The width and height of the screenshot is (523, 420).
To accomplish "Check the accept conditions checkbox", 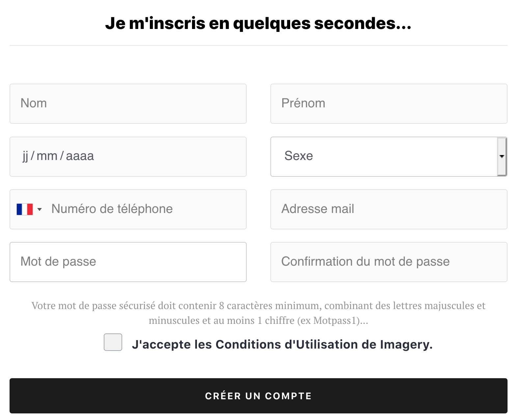I will [113, 342].
